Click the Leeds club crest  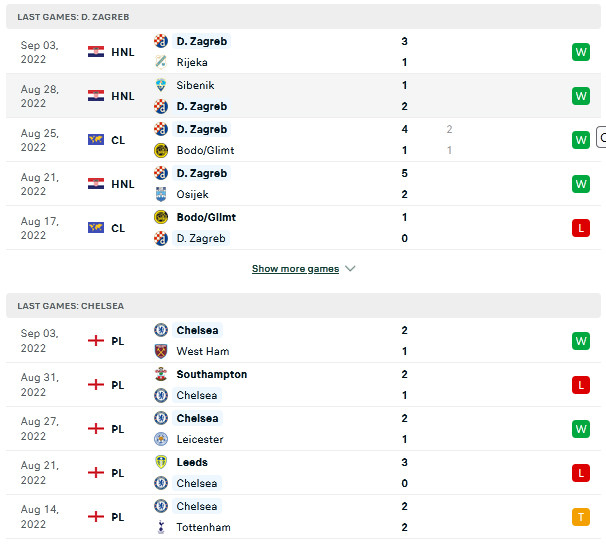(x=161, y=462)
